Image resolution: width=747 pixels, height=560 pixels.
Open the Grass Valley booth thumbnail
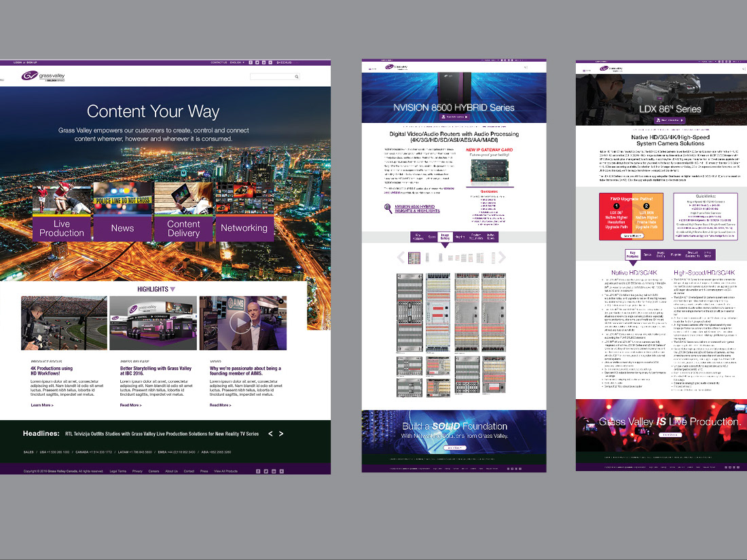click(x=153, y=323)
